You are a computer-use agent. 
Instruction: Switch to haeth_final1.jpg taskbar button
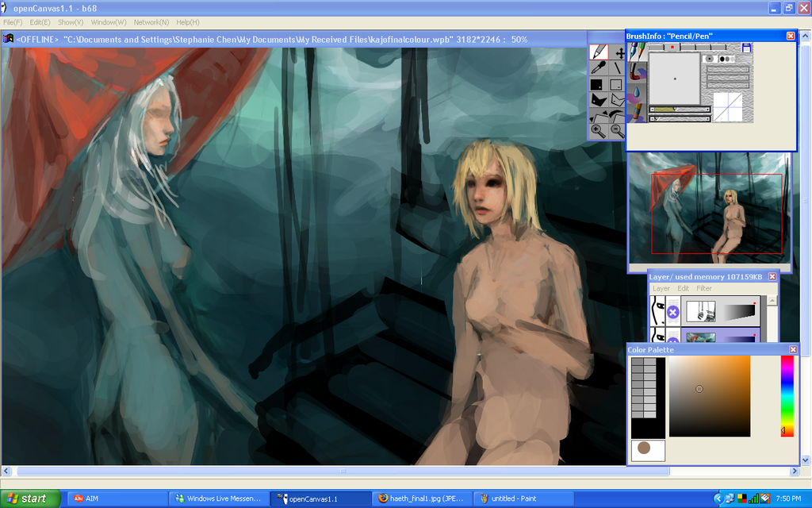(422, 498)
